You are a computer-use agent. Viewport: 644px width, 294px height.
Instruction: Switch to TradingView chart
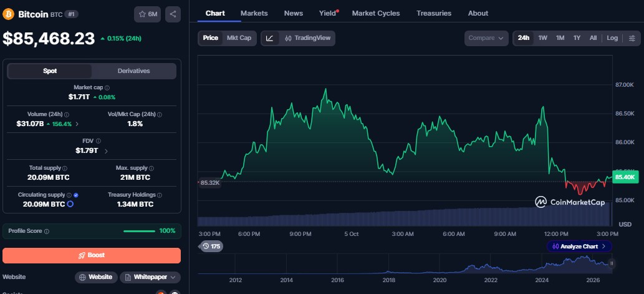tap(307, 38)
